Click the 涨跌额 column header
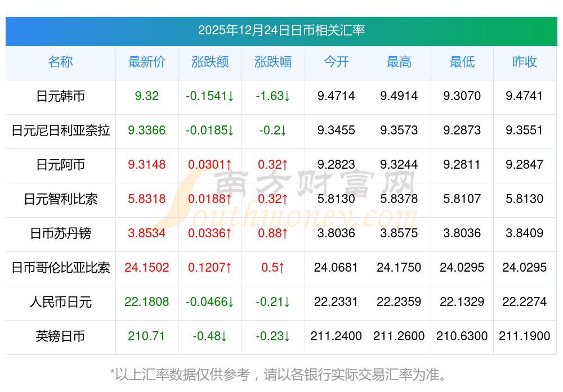The width and height of the screenshot is (563, 392). click(209, 62)
